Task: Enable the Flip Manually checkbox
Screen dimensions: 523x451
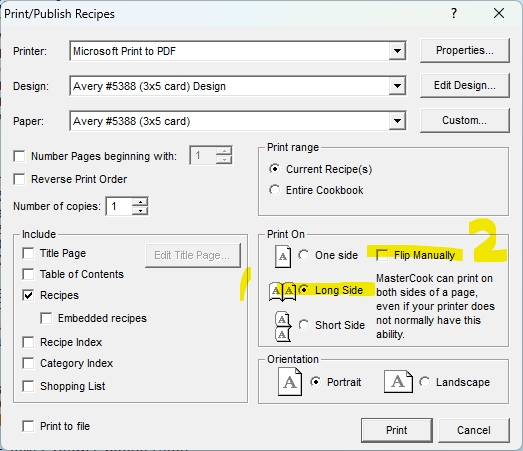Action: pos(382,255)
